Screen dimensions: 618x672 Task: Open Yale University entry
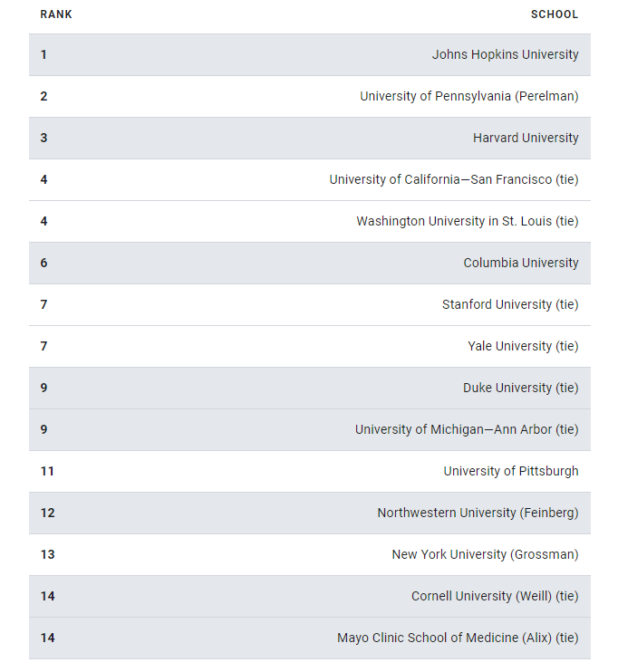coord(523,346)
